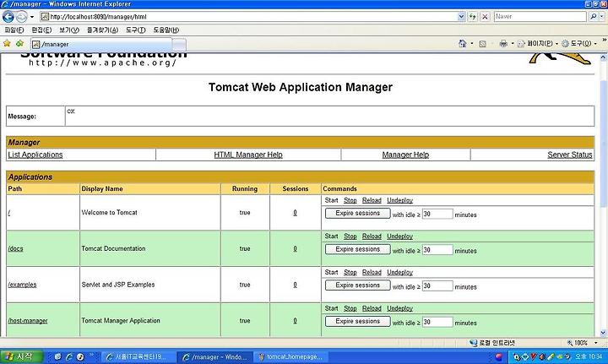
Task: Click the Internet Explorer quick launch icon
Action: 69,357
